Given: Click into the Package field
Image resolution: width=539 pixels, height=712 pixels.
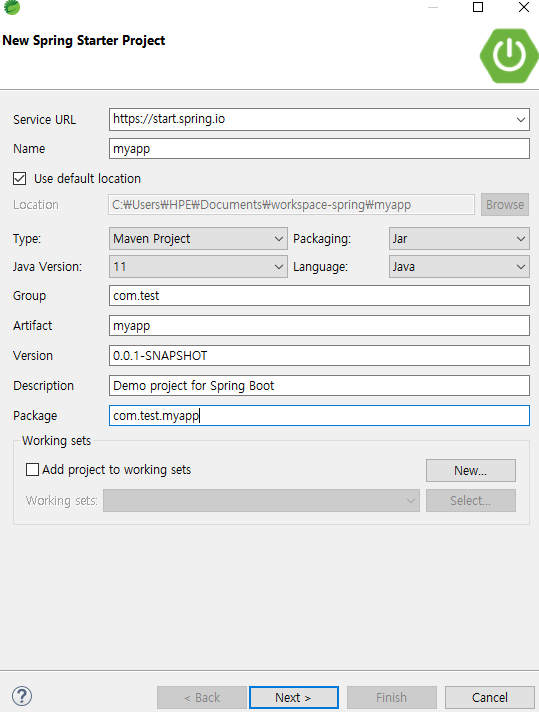Looking at the screenshot, I should pyautogui.click(x=319, y=415).
